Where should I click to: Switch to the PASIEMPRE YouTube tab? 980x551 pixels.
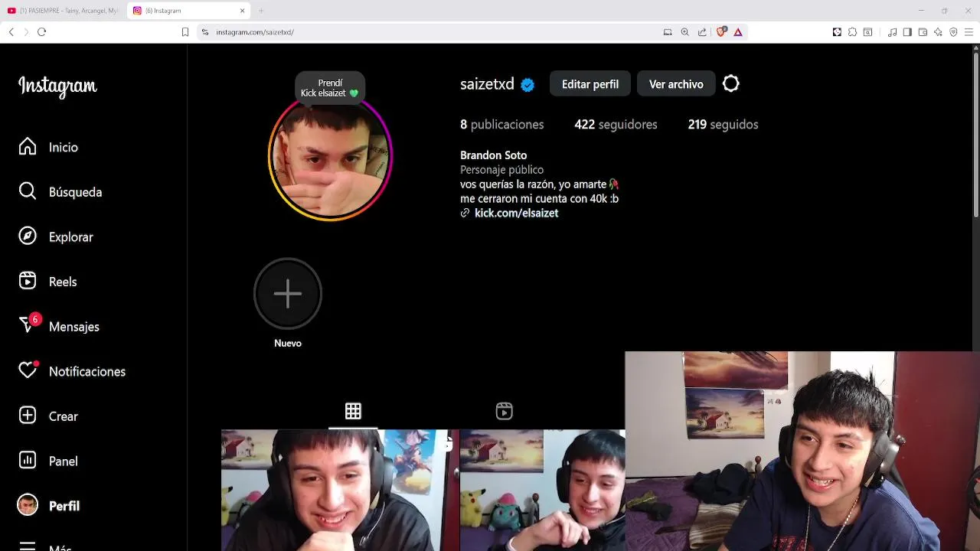tap(63, 11)
